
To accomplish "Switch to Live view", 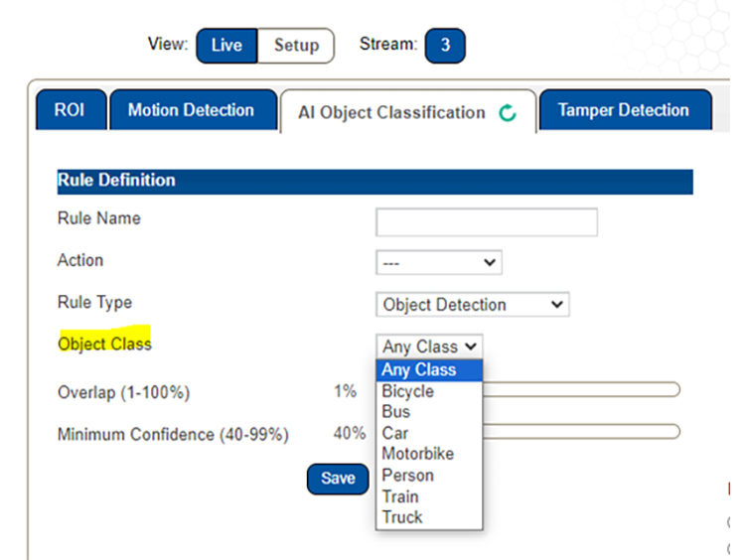I will click(x=226, y=46).
